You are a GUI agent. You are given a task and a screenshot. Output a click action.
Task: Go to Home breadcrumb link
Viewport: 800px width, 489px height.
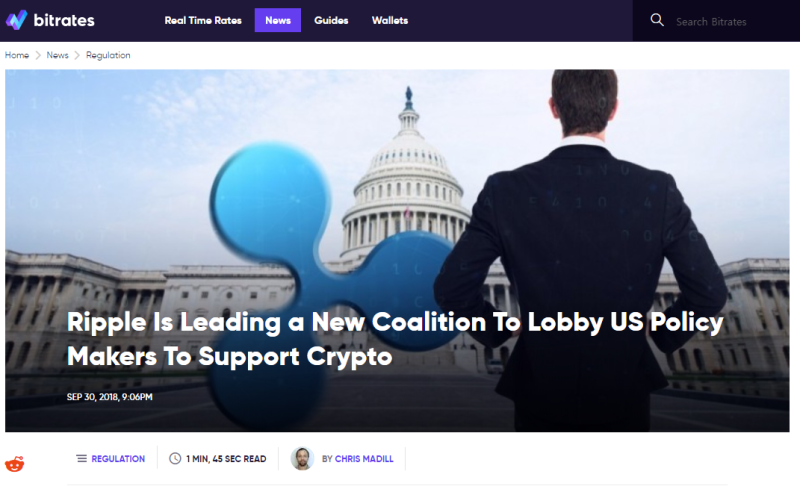tap(17, 55)
